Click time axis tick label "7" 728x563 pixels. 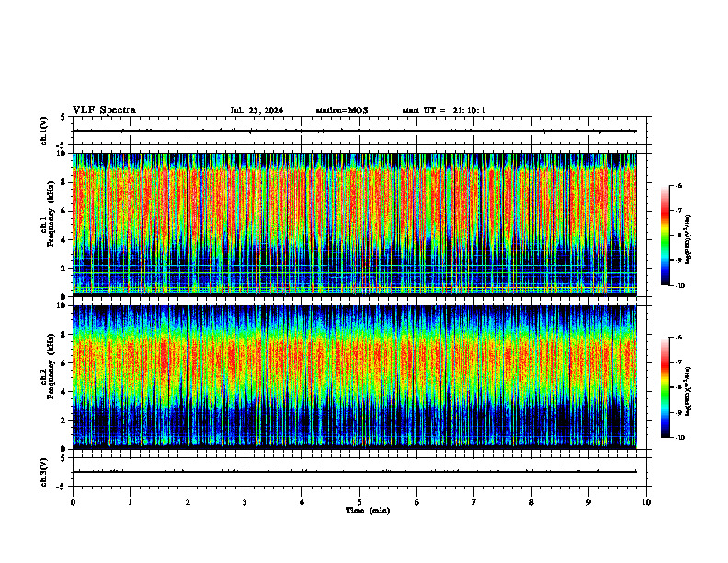point(474,502)
